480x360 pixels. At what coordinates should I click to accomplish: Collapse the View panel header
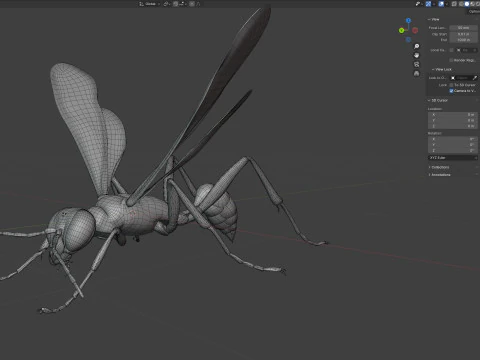click(x=434, y=19)
